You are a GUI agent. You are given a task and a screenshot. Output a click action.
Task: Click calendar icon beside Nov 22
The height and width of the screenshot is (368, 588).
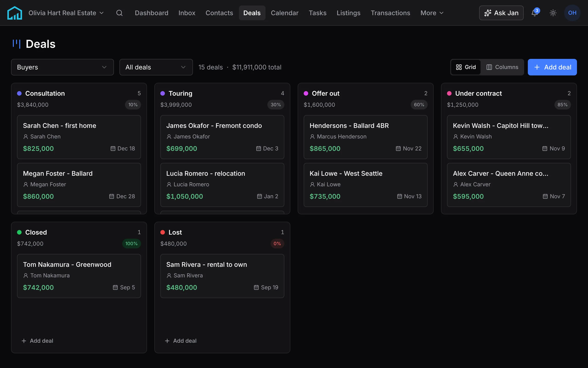(x=398, y=149)
